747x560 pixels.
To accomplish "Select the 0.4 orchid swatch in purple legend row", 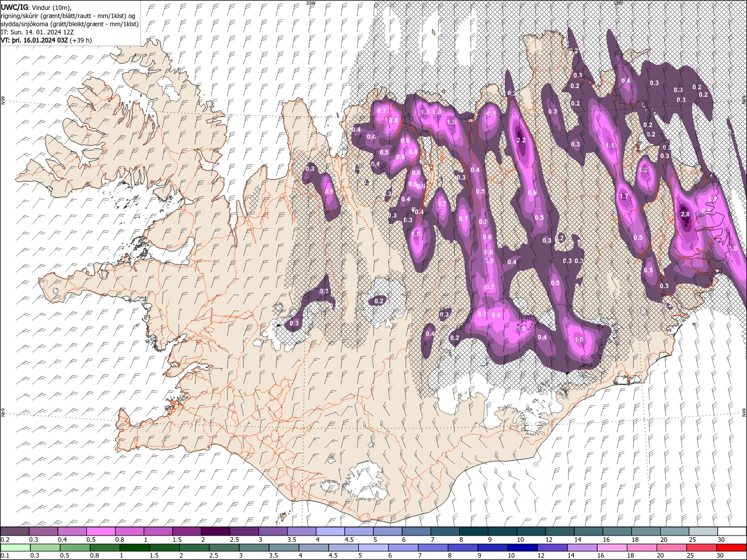I will 72,531.
